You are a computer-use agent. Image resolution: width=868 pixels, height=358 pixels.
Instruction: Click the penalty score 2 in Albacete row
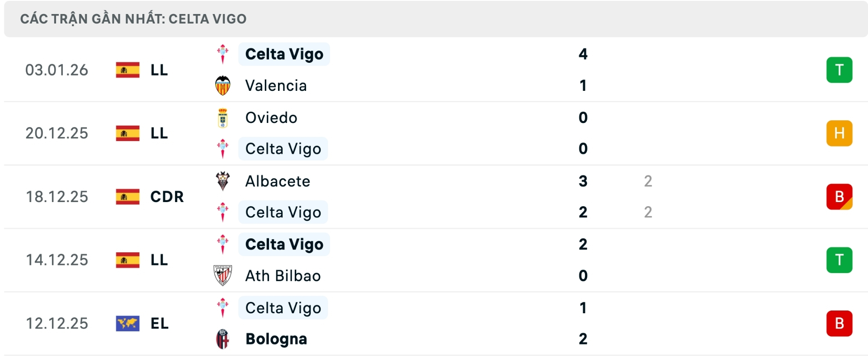(x=649, y=181)
